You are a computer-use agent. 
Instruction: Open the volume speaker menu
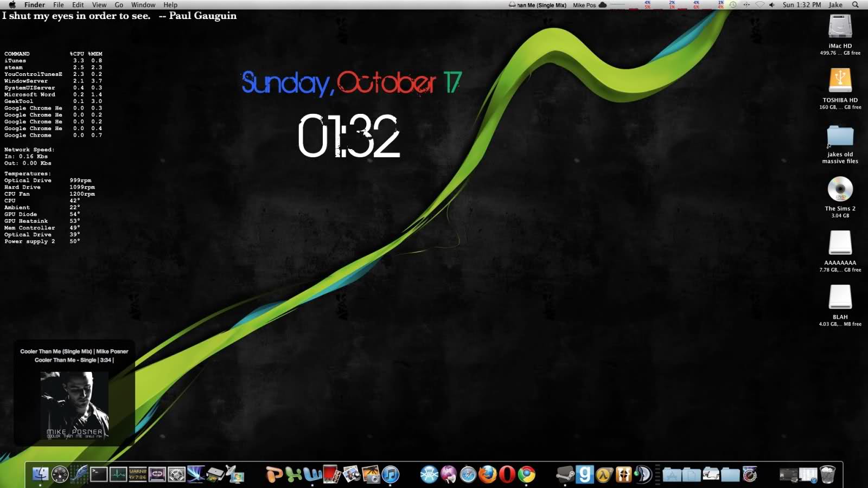click(x=772, y=5)
